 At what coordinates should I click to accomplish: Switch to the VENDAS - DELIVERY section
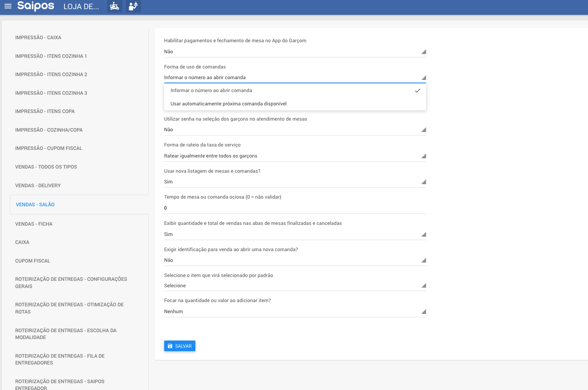[x=38, y=186]
